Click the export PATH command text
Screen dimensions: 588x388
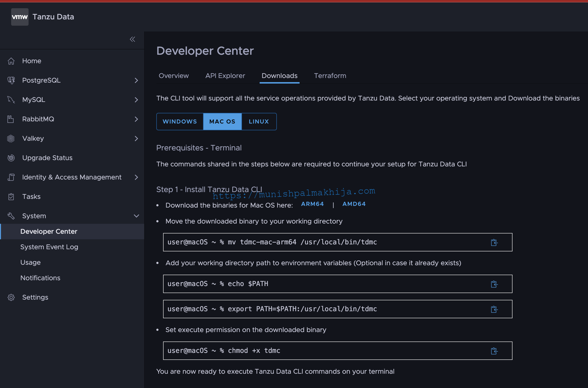pos(272,309)
